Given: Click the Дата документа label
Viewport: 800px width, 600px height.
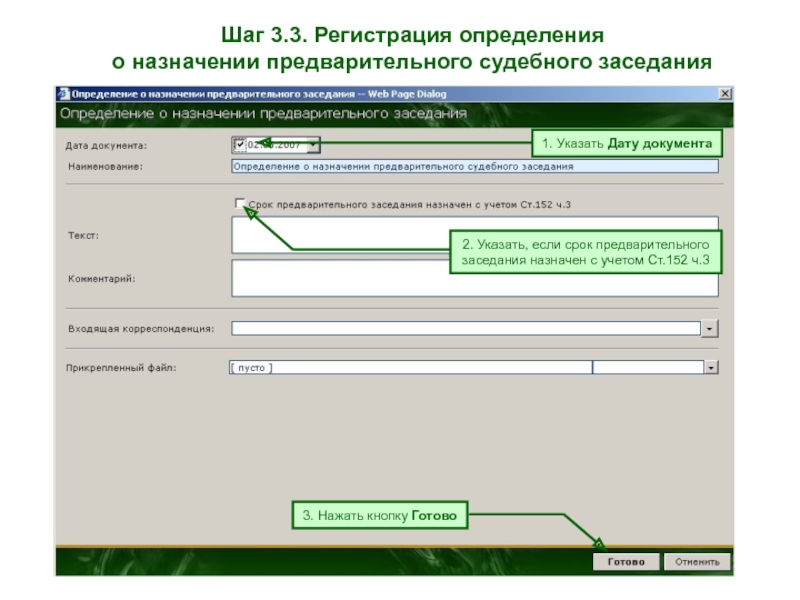Looking at the screenshot, I should 106,145.
